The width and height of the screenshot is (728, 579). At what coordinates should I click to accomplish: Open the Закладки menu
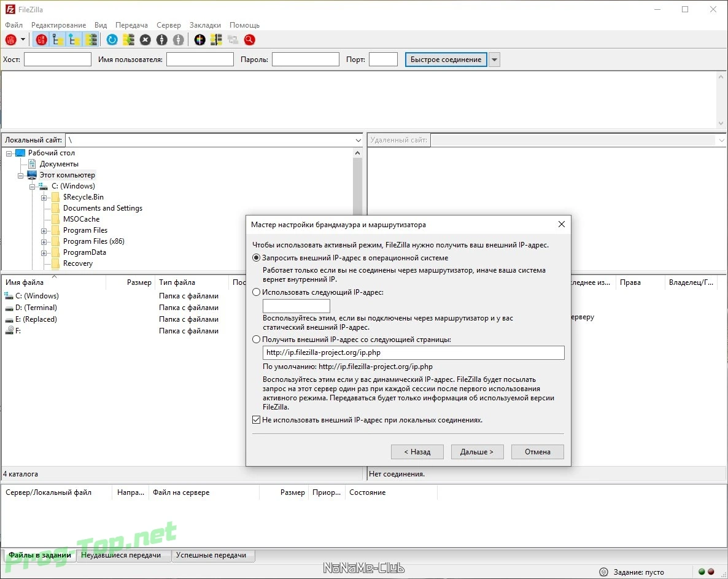pos(205,25)
